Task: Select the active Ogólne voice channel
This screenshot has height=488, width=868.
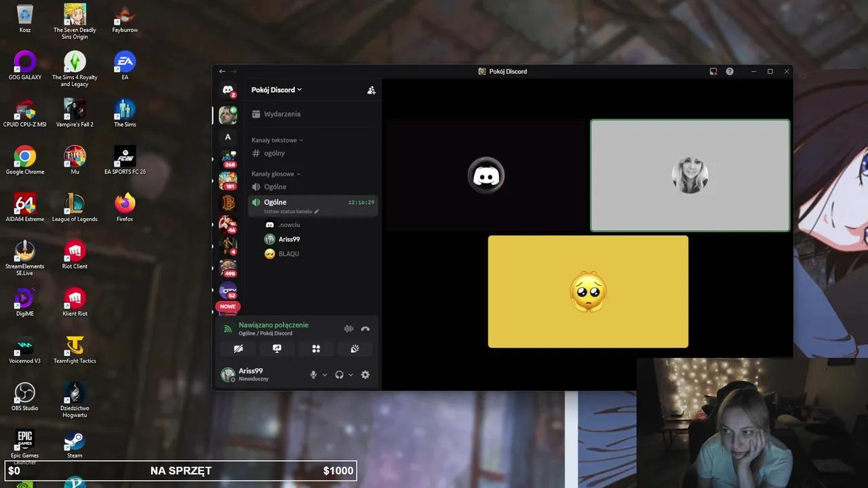Action: (312, 205)
